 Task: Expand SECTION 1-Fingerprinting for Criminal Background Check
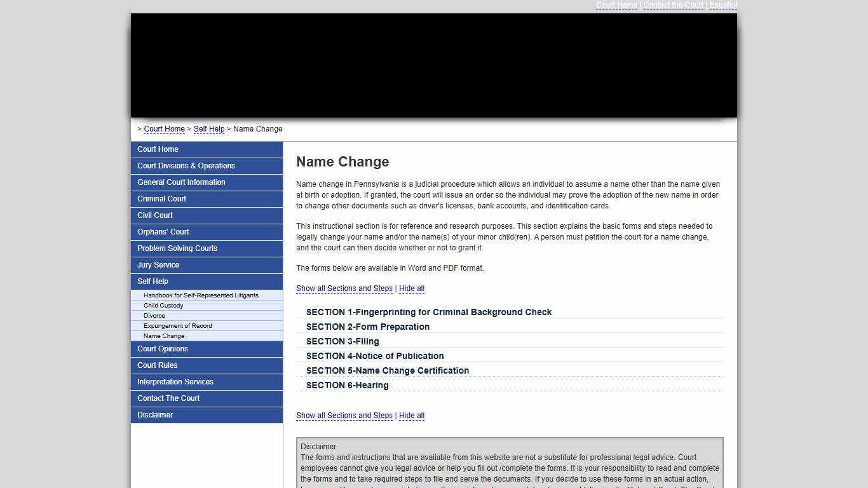point(429,312)
